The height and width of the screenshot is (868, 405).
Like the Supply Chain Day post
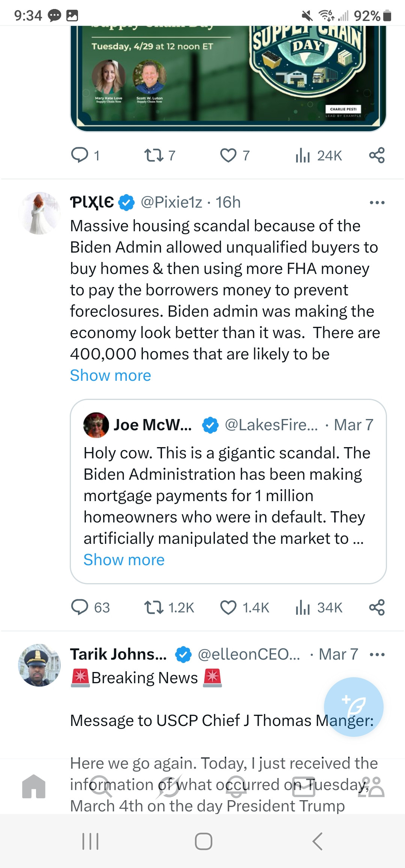[228, 155]
